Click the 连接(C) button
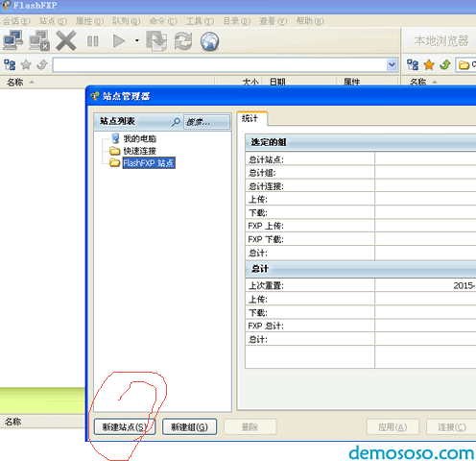The height and width of the screenshot is (461, 476). click(452, 426)
